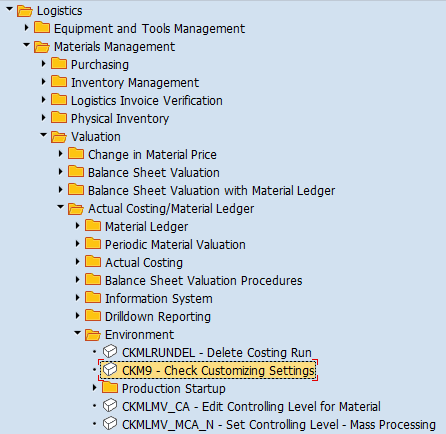This screenshot has width=446, height=434.
Task: Select the Materials Management label
Action: [114, 47]
